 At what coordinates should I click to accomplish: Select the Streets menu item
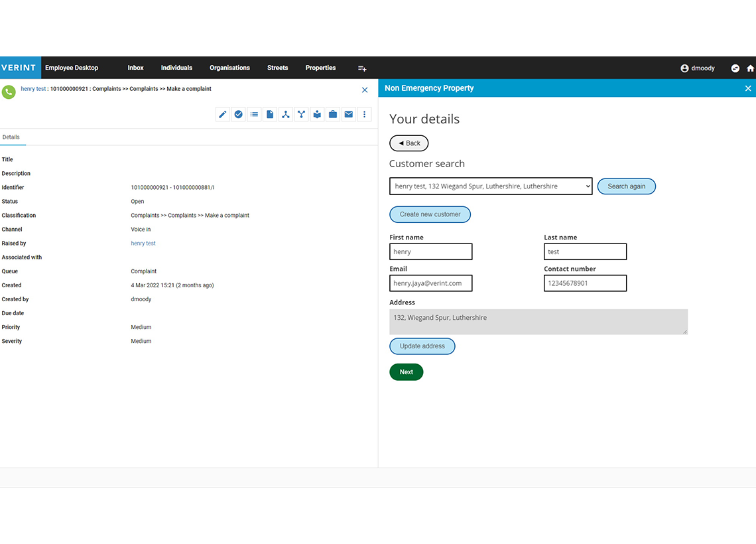[x=277, y=68]
